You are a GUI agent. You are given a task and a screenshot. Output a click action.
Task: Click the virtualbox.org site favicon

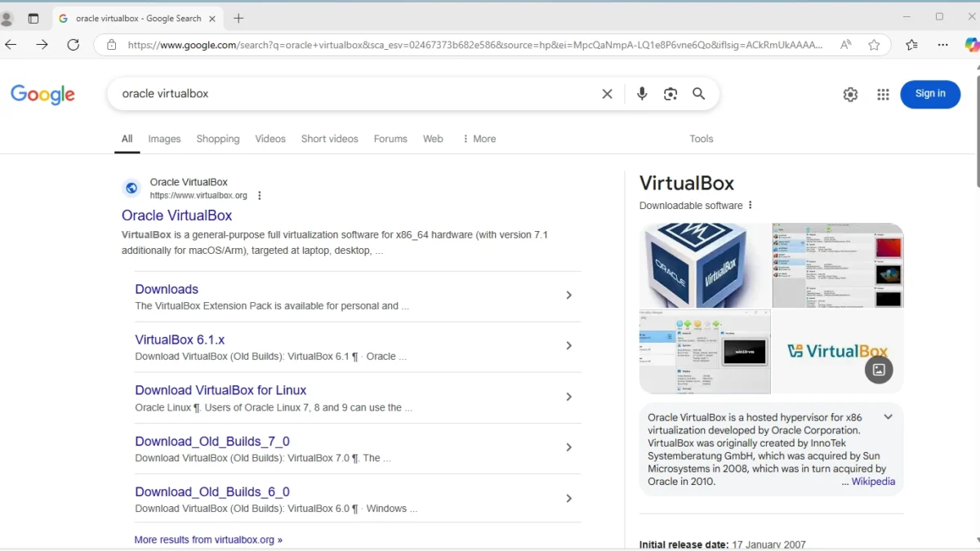[131, 189]
